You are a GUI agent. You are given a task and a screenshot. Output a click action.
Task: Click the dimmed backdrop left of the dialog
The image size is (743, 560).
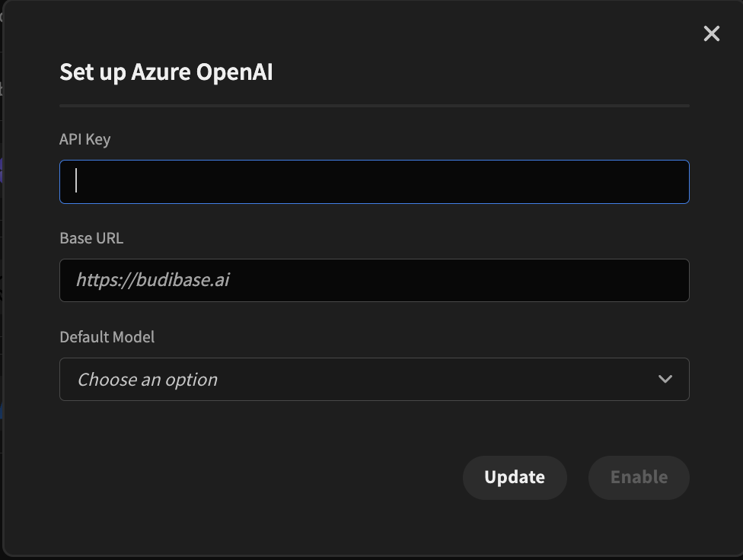[1, 304]
